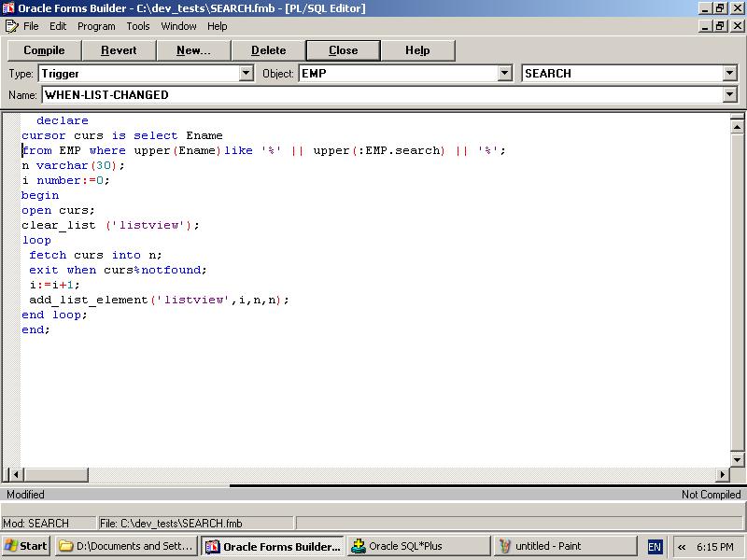
Task: Click the vertical scrollbar down arrow
Action: [738, 459]
